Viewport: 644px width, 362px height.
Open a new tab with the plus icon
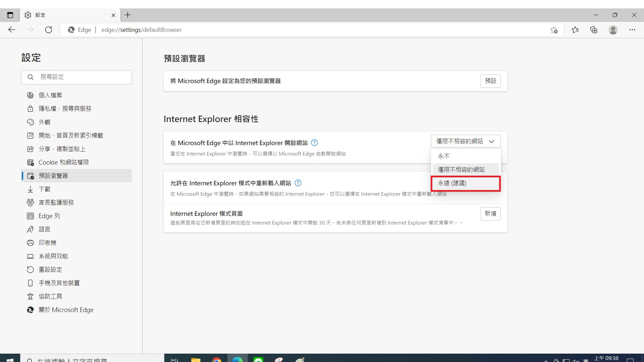[128, 15]
